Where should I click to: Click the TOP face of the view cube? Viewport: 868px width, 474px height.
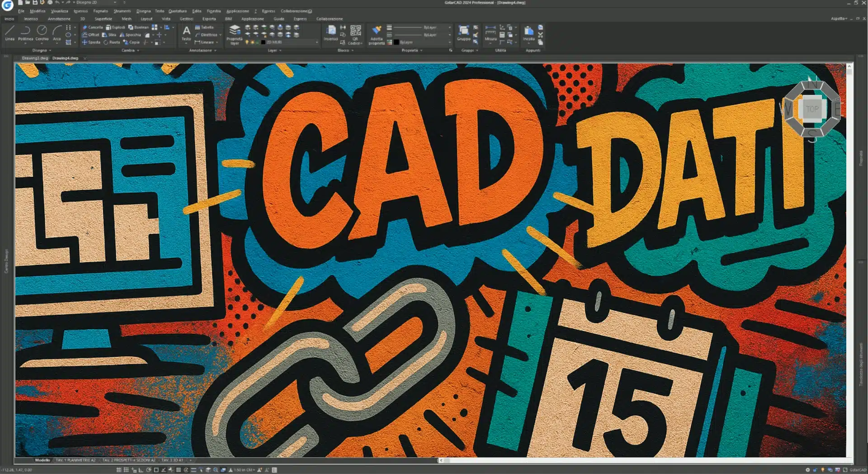tap(812, 109)
